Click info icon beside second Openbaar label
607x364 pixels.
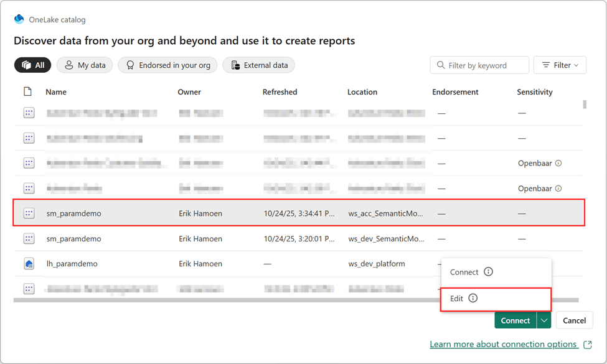[x=558, y=188]
